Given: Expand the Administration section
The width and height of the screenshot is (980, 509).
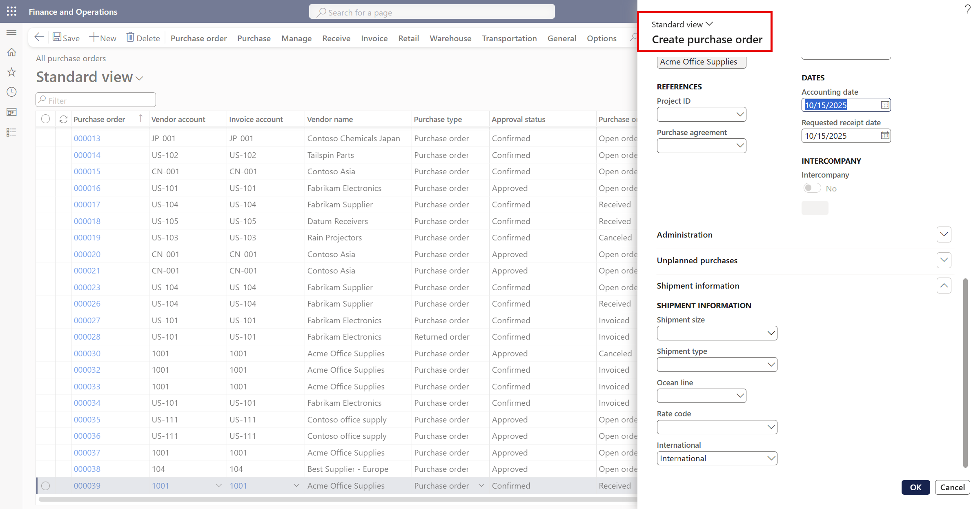Looking at the screenshot, I should click(944, 235).
